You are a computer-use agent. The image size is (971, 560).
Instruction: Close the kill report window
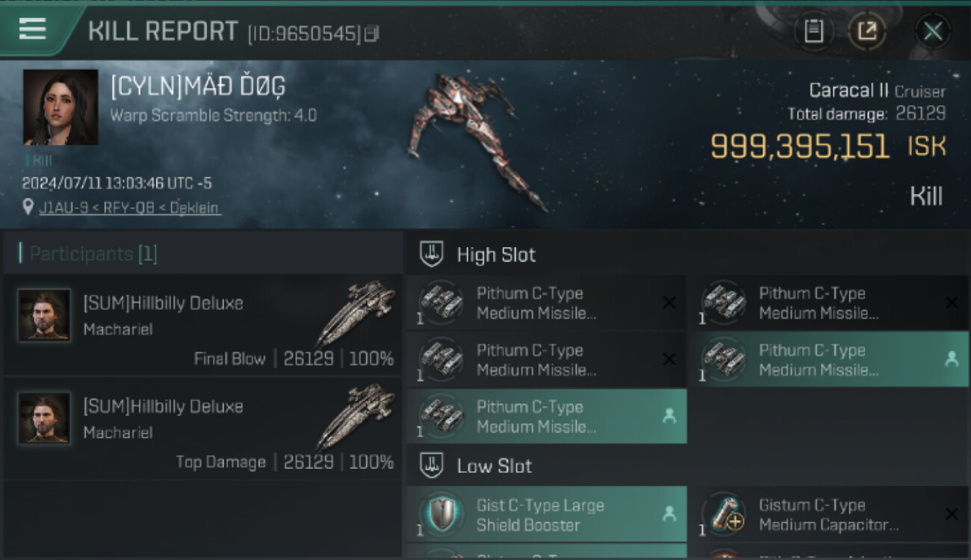[933, 31]
